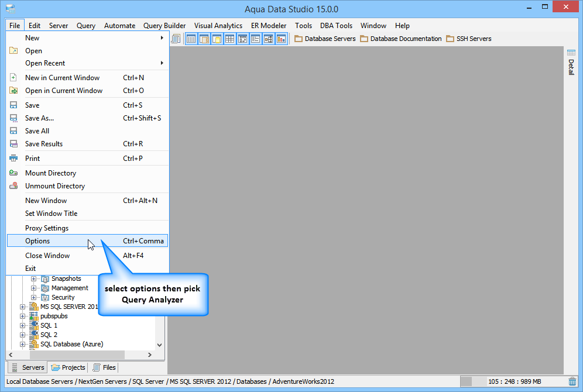Choose New Window menu entry
The image size is (583, 392).
[87, 201]
